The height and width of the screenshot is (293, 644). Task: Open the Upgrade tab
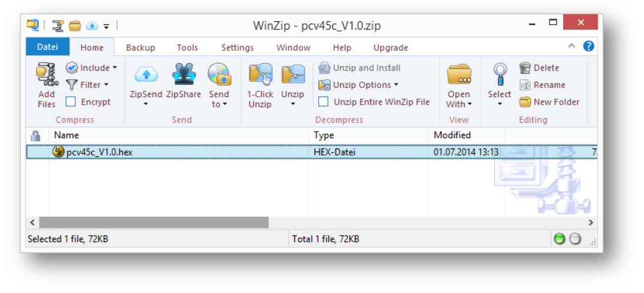[x=391, y=48]
